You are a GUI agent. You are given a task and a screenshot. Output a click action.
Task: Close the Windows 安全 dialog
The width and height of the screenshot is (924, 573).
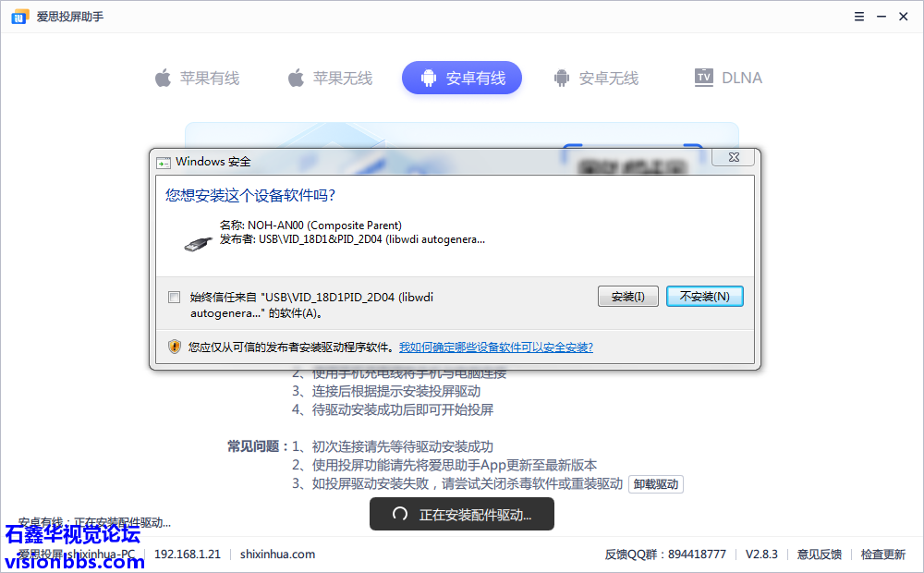(x=734, y=157)
